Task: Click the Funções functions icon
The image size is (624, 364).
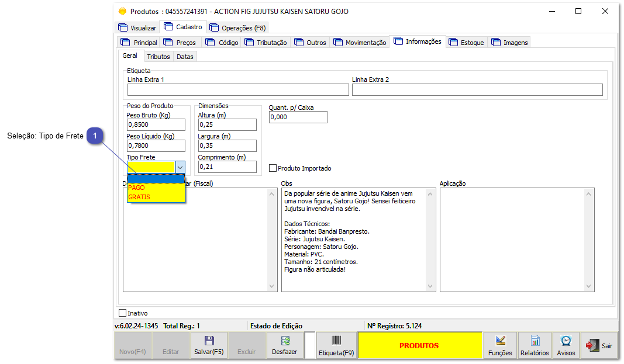Action: (500, 345)
